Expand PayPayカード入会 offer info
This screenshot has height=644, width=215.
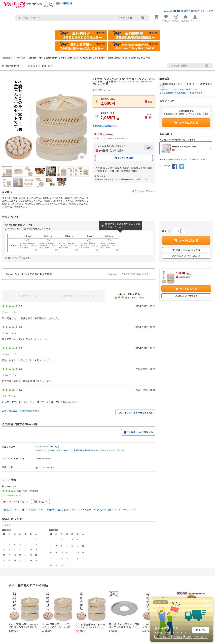[x=129, y=274]
